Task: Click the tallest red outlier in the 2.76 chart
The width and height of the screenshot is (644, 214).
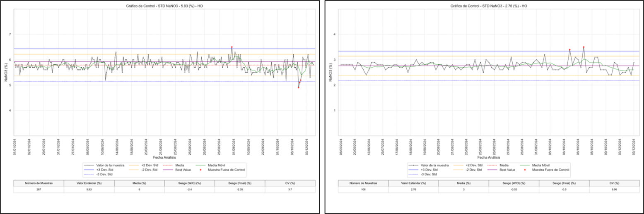Action: click(584, 47)
